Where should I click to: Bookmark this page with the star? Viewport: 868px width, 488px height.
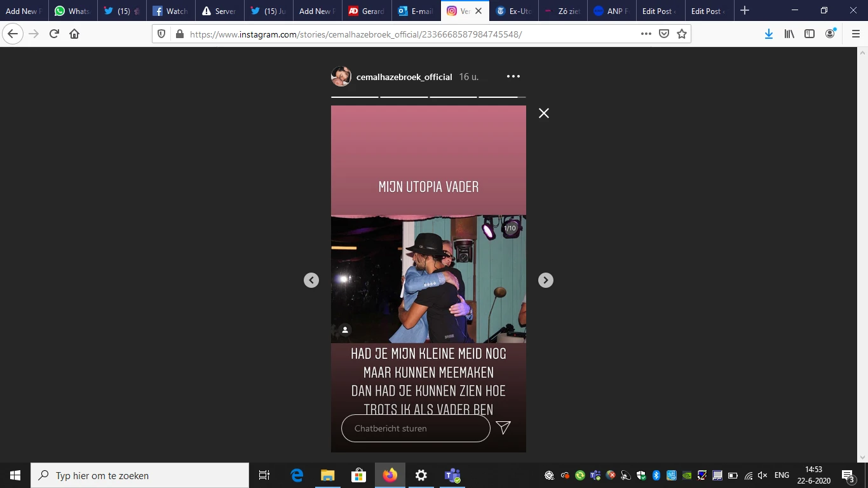pos(682,34)
